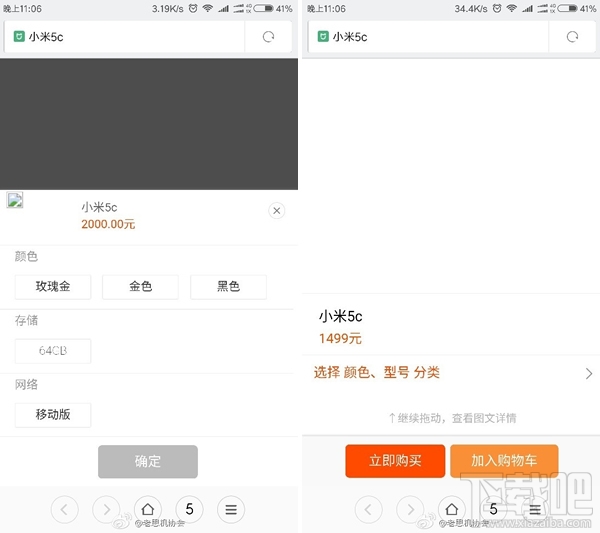The image size is (600, 533).
Task: Click 颜色 section label
Action: pos(26,256)
